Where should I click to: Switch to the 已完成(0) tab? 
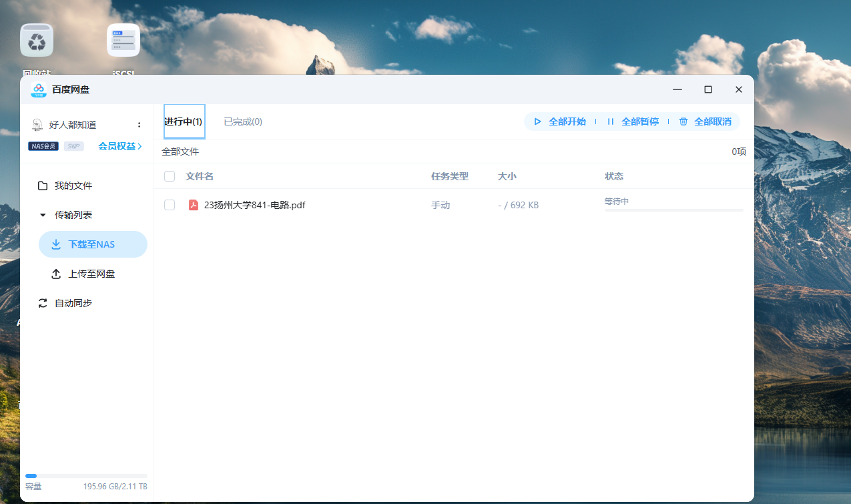(242, 121)
